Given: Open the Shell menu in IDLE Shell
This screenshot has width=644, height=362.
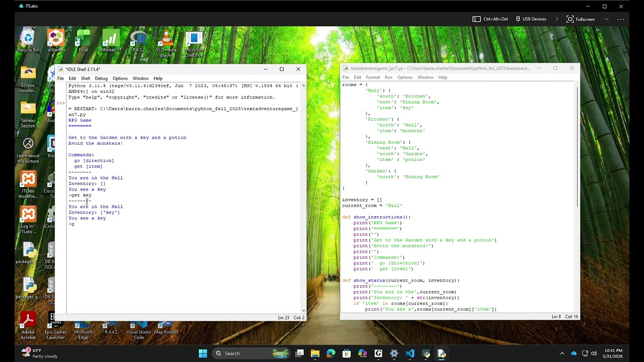Looking at the screenshot, I should (x=86, y=78).
